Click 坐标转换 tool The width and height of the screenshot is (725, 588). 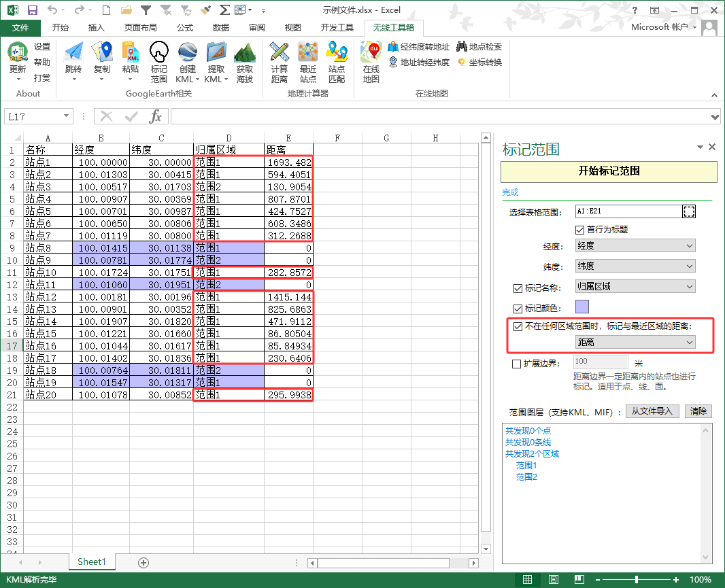tap(479, 62)
